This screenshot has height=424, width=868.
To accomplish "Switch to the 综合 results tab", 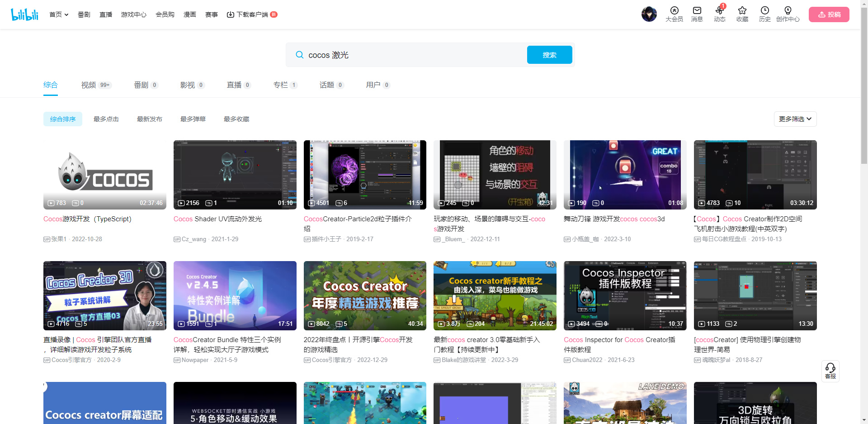I will pos(51,85).
